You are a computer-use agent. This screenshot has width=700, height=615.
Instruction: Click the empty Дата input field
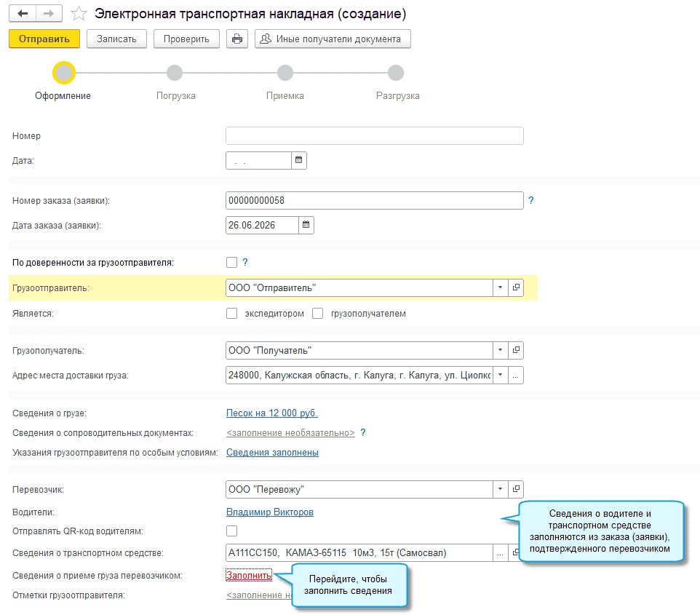coord(258,160)
